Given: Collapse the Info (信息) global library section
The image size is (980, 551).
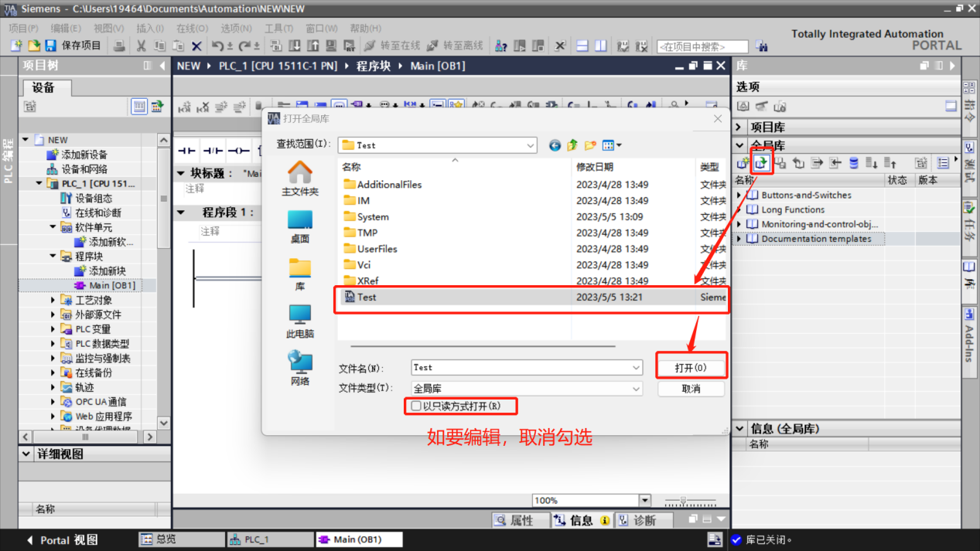Looking at the screenshot, I should click(739, 429).
